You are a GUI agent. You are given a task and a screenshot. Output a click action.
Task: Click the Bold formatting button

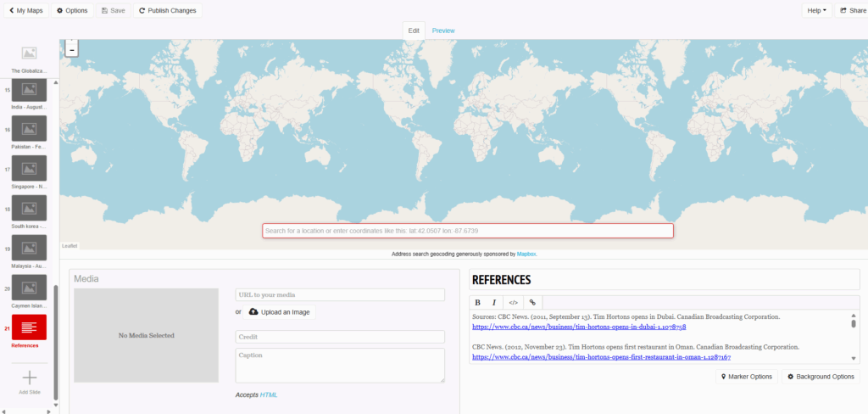(477, 302)
